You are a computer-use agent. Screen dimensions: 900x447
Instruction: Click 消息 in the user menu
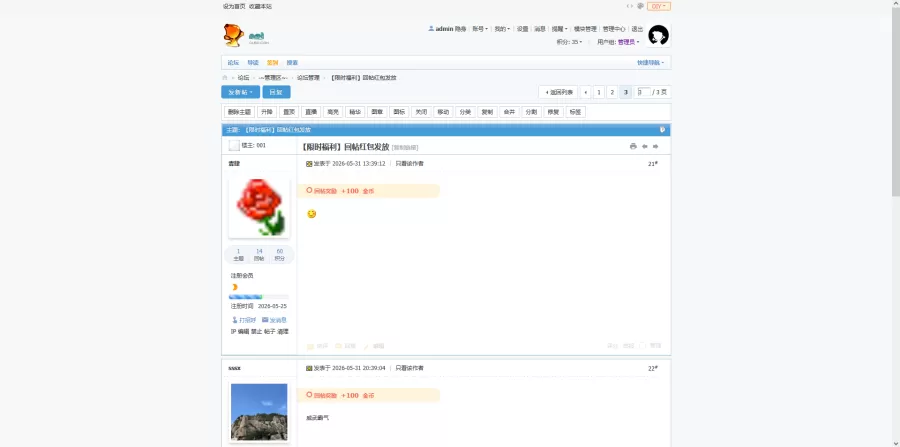tap(540, 29)
